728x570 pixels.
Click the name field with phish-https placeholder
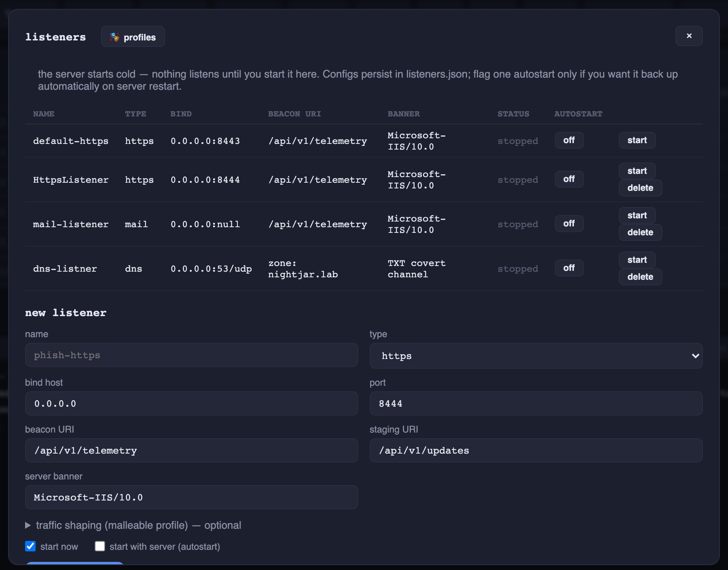pyautogui.click(x=191, y=355)
